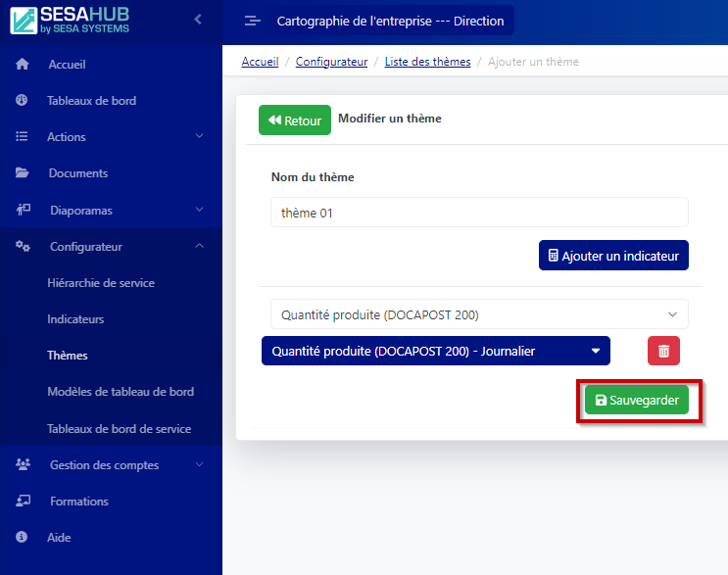Collapse sidebar with the left chevron
This screenshot has width=728, height=575.
pyautogui.click(x=198, y=19)
